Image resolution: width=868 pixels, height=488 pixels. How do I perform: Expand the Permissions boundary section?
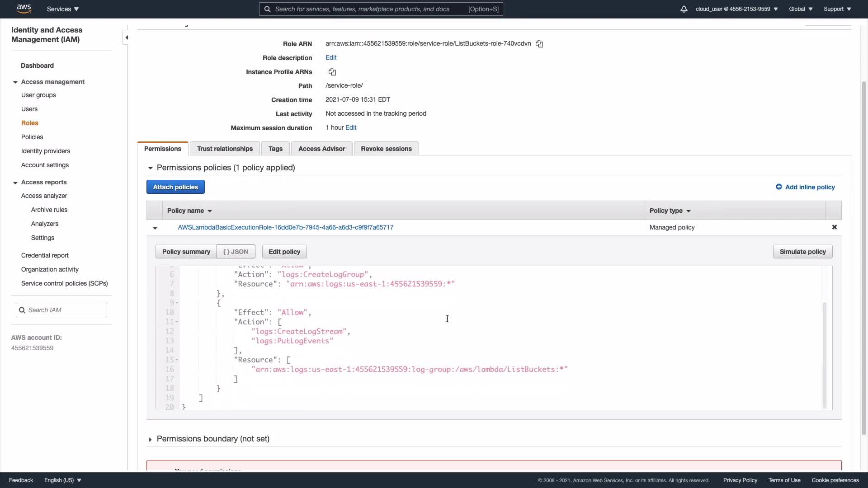[150, 439]
